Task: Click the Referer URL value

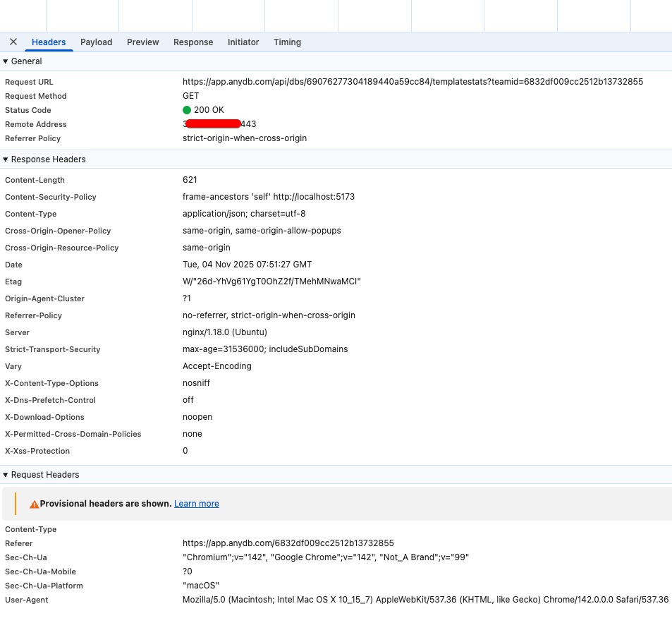Action: 288,543
